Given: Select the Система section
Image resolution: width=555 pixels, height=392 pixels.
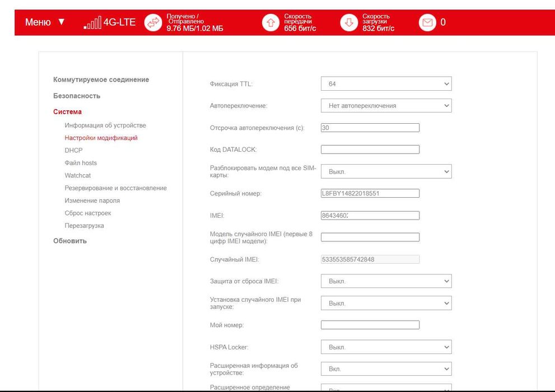Looking at the screenshot, I should [67, 112].
